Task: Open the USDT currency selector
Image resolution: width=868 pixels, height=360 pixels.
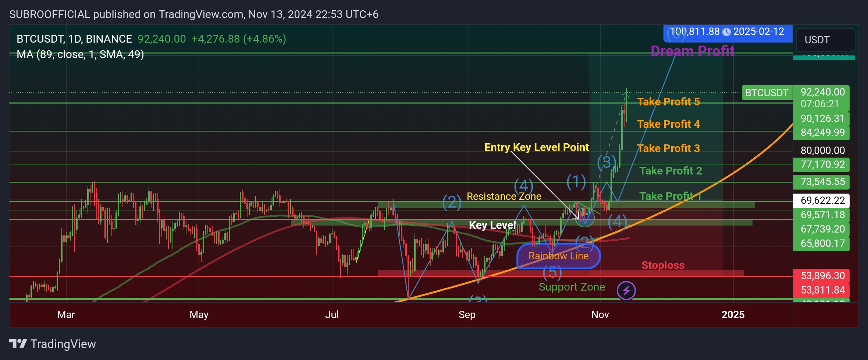Action: 825,40
